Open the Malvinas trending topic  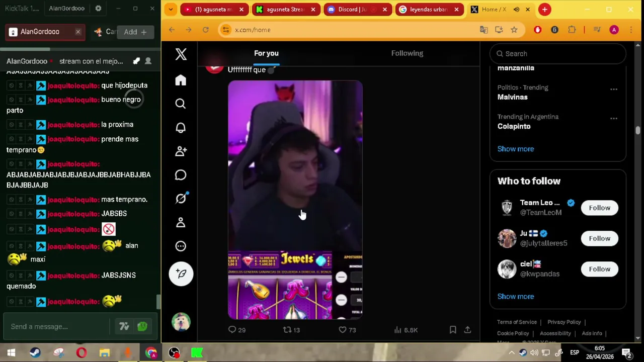pos(512,97)
